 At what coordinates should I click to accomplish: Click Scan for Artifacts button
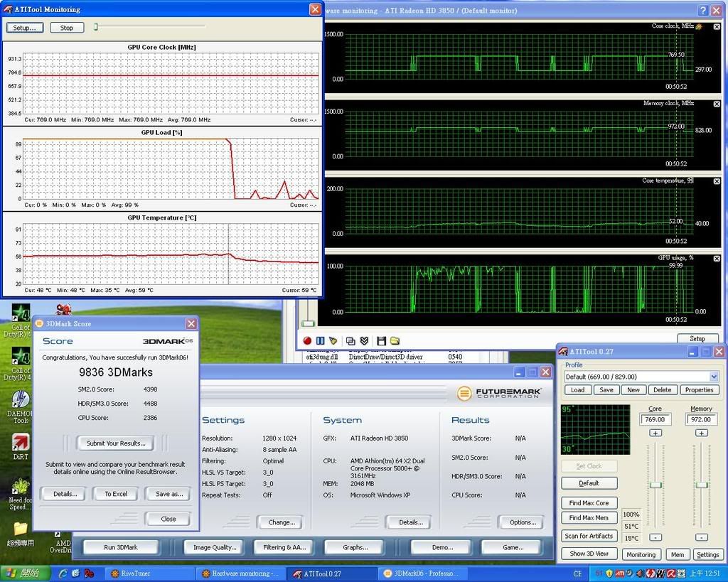589,536
